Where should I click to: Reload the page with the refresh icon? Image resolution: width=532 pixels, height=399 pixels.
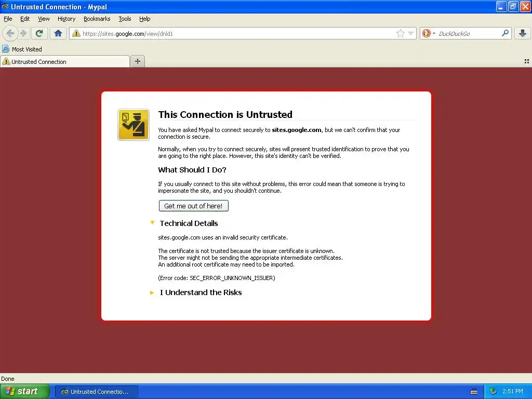coord(39,33)
